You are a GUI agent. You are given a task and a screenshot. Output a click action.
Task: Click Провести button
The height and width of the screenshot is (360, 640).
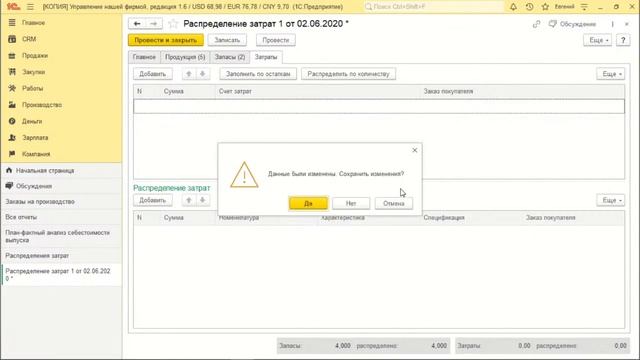[x=276, y=40]
